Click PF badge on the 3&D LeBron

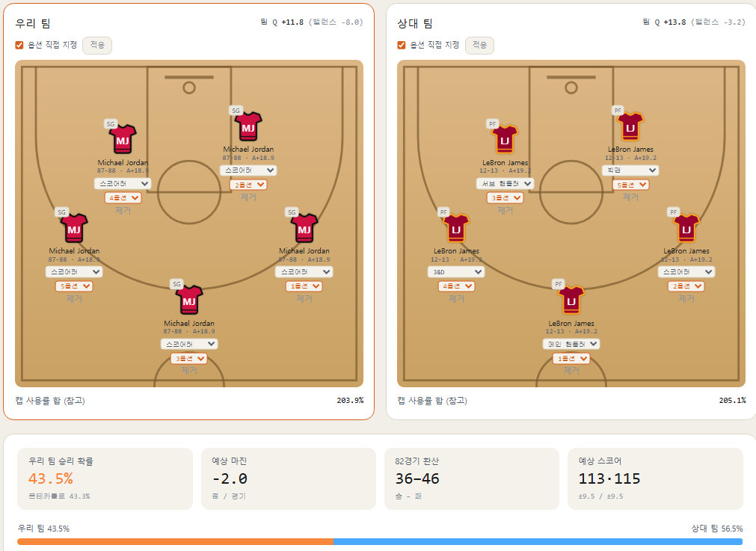(x=443, y=212)
